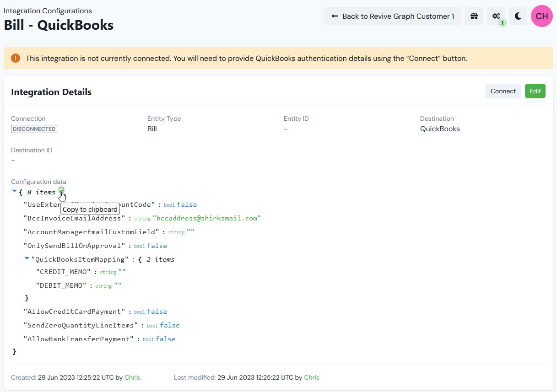Click the Bill - QuickBooks page title
Screen dimensions: 557x392
click(x=59, y=25)
